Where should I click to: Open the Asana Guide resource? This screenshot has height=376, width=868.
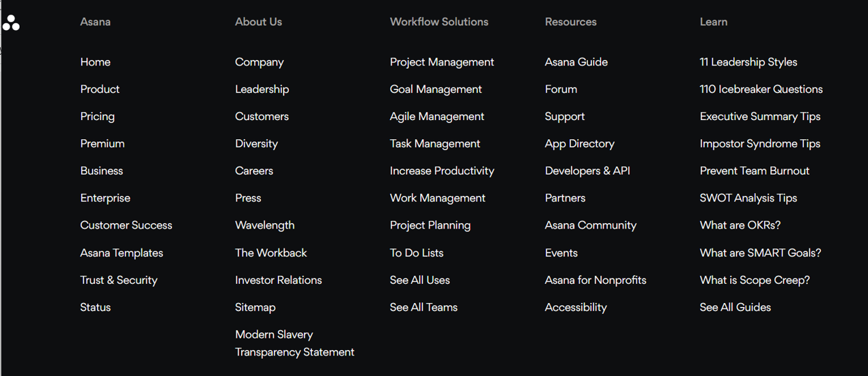(576, 62)
